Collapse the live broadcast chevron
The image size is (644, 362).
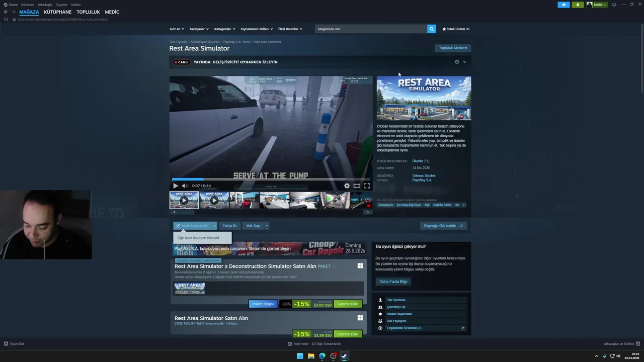[464, 62]
